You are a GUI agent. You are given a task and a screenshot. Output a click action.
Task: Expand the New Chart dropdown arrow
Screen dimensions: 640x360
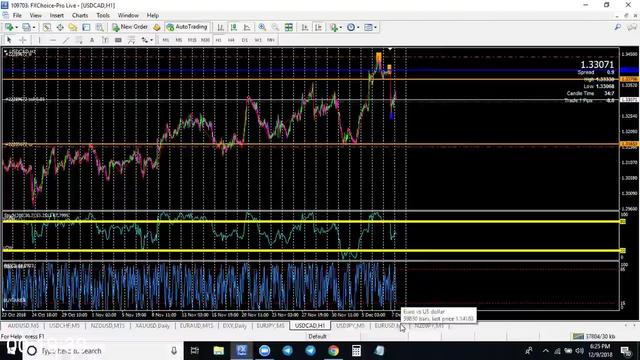[x=16, y=27]
